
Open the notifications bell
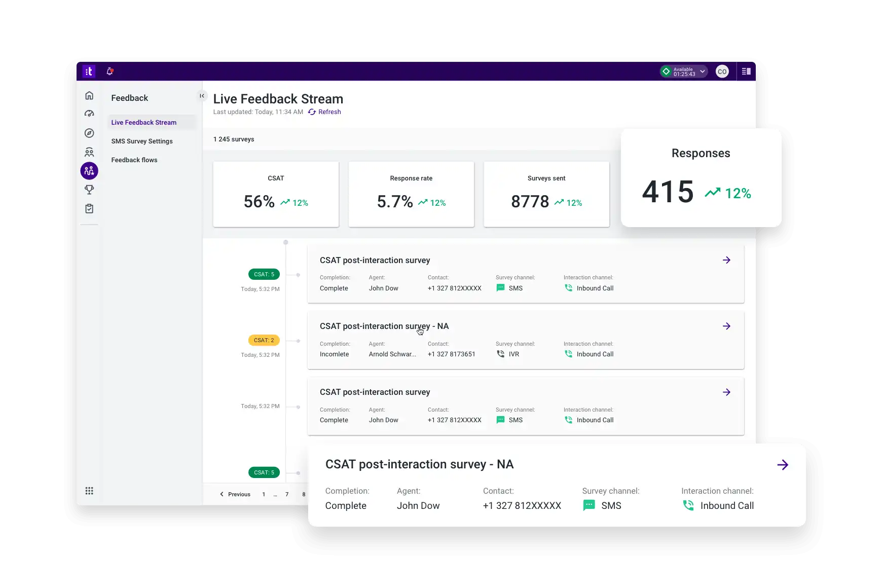click(x=109, y=71)
